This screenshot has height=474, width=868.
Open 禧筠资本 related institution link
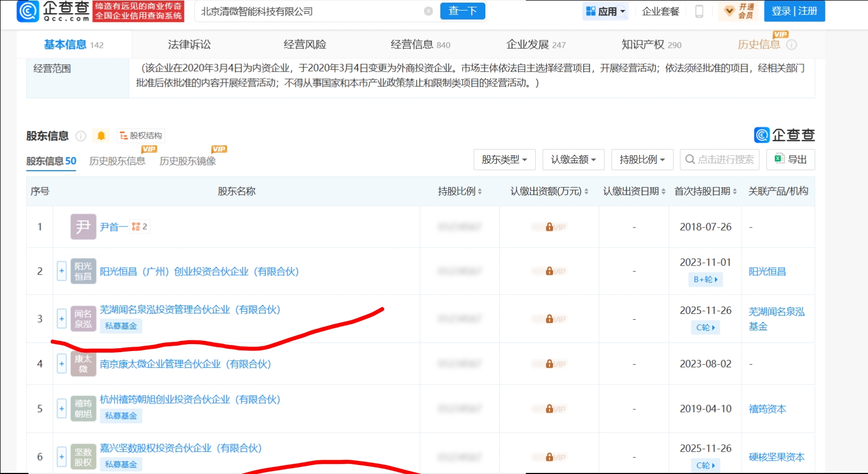pyautogui.click(x=767, y=409)
